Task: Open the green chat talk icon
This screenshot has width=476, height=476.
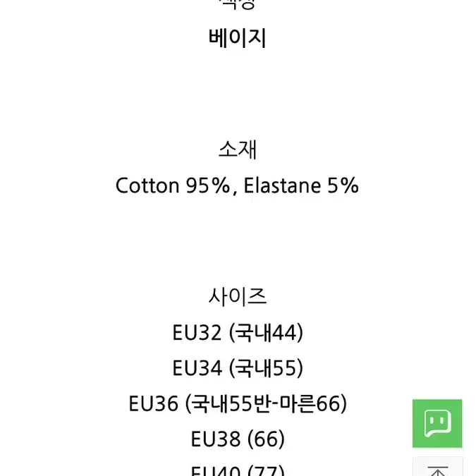Action: pos(437,423)
